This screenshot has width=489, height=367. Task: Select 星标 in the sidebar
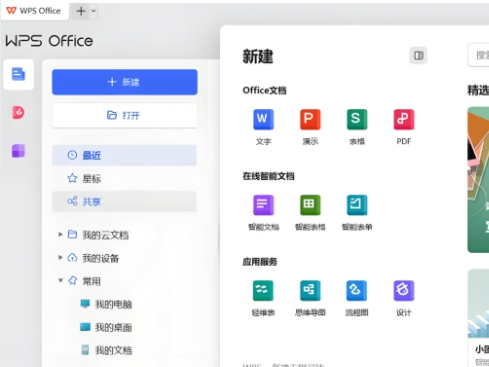(x=124, y=179)
